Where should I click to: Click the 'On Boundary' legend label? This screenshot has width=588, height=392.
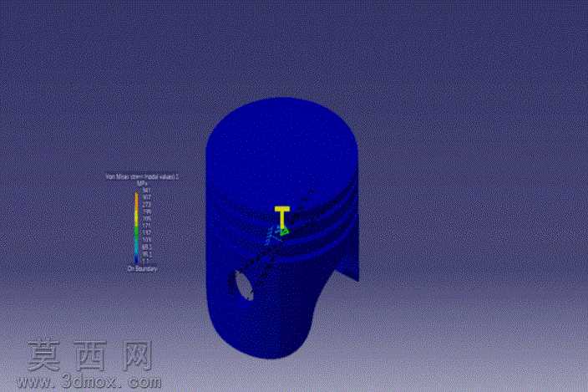142,269
